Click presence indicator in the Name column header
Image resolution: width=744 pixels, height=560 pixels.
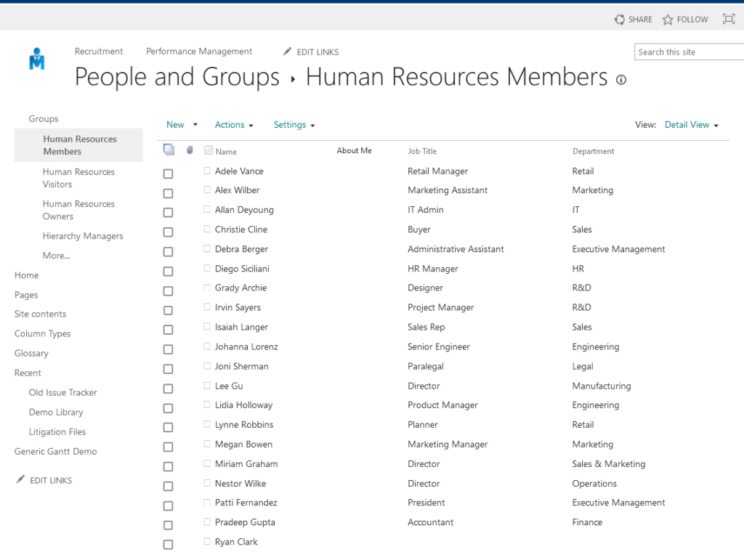(209, 150)
